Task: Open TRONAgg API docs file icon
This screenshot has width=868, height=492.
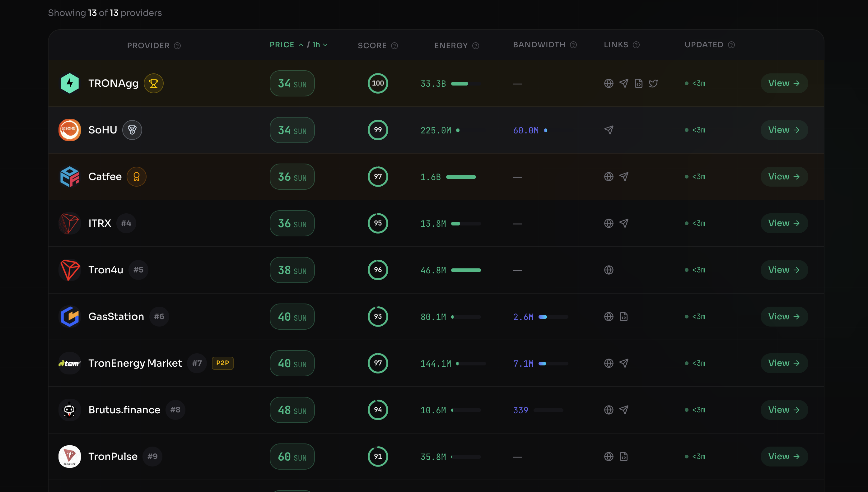Action: (x=638, y=83)
